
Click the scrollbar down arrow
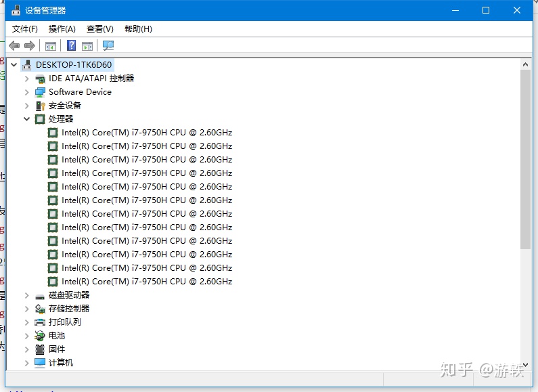pyautogui.click(x=525, y=364)
